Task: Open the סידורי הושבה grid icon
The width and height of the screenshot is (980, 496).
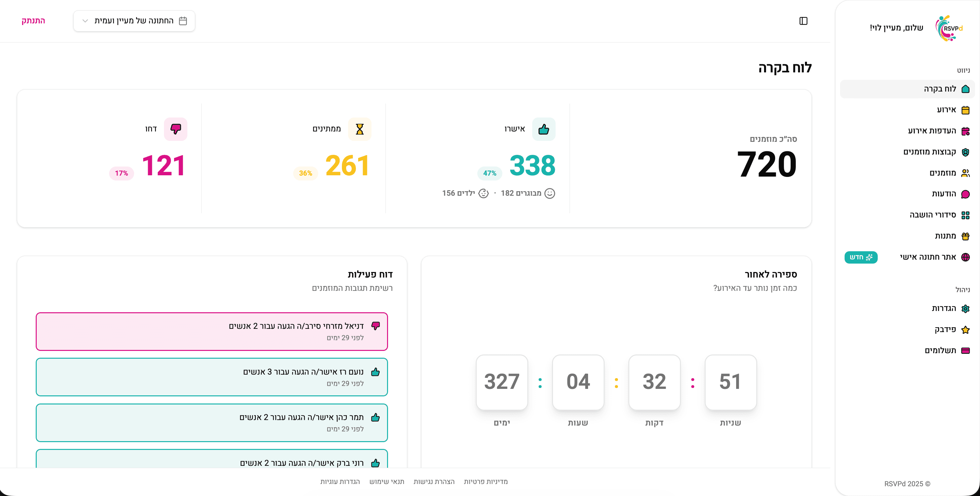Action: (965, 215)
